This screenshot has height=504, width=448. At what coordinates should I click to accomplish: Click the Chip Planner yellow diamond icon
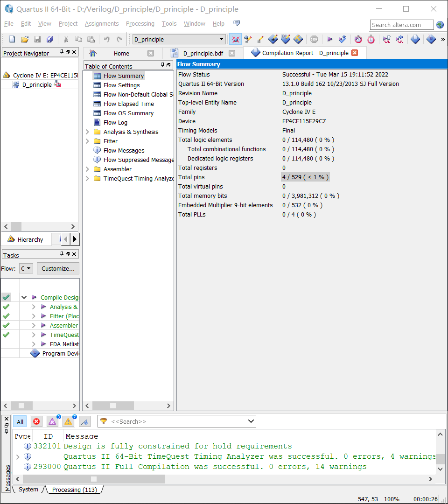(x=298, y=39)
